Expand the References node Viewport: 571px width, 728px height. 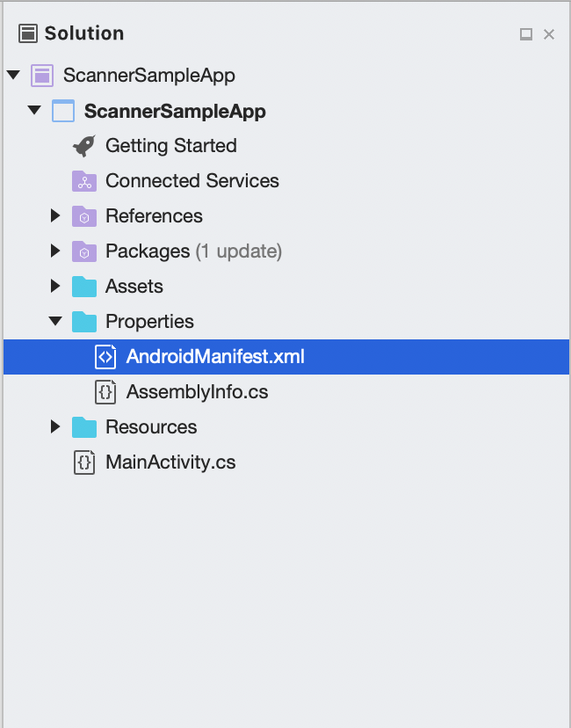pyautogui.click(x=55, y=215)
